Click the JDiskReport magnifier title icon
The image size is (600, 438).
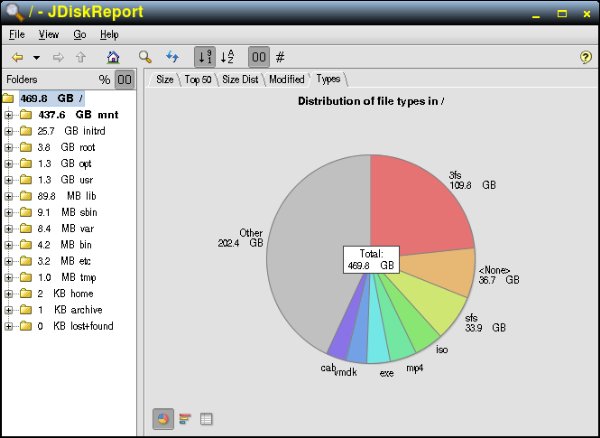15,13
